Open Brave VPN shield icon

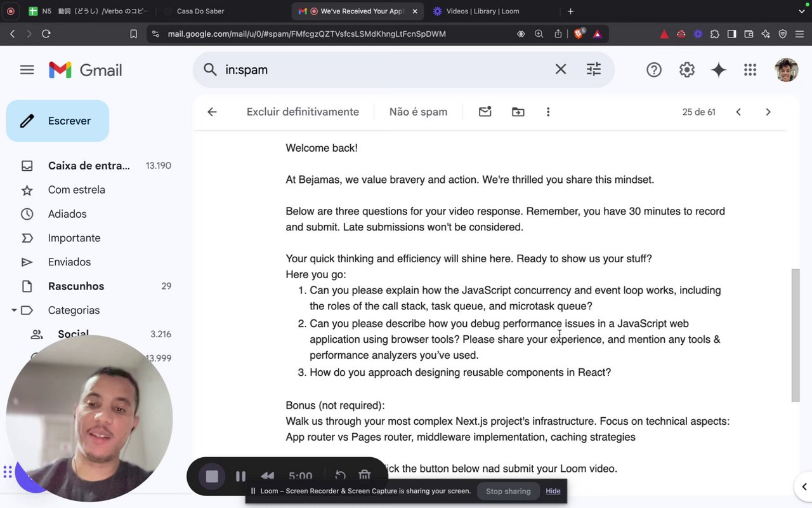click(783, 34)
